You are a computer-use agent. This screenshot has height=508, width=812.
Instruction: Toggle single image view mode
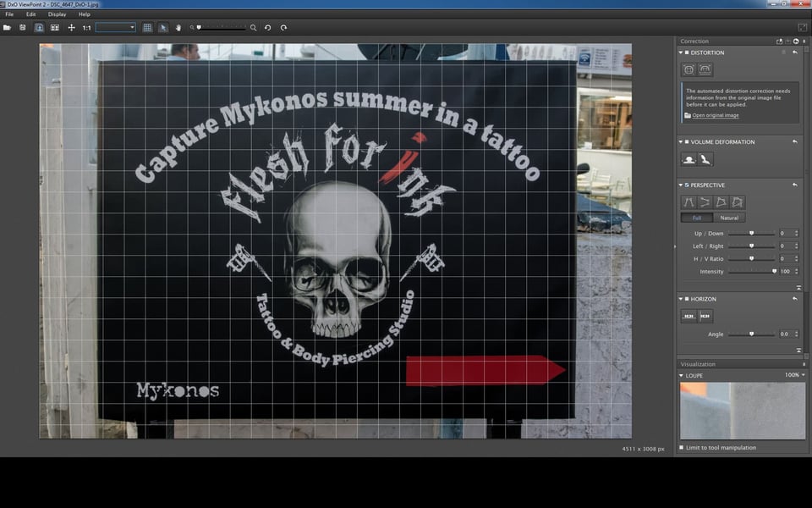[39, 27]
